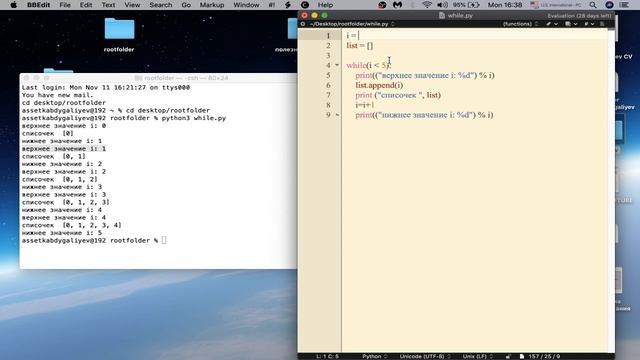640x360 pixels.
Task: Open the counterparts # popup
Action: [x=589, y=24]
